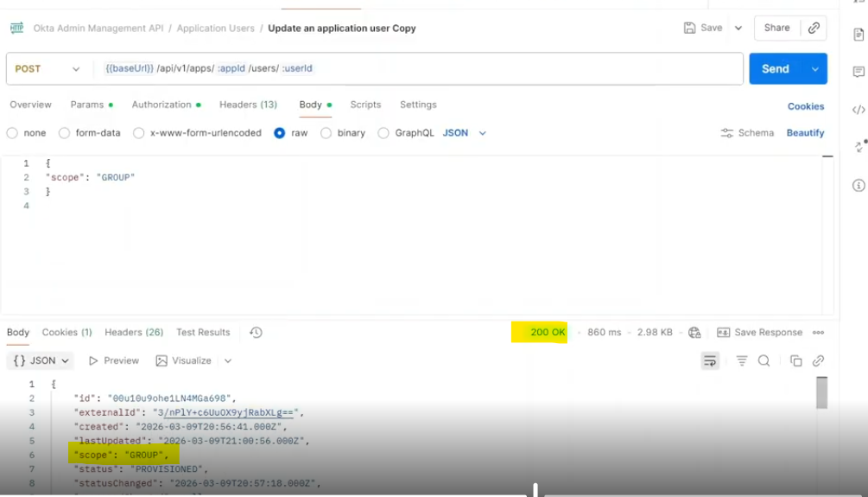Switch to the Authorization tab
This screenshot has height=497, width=868.
162,105
